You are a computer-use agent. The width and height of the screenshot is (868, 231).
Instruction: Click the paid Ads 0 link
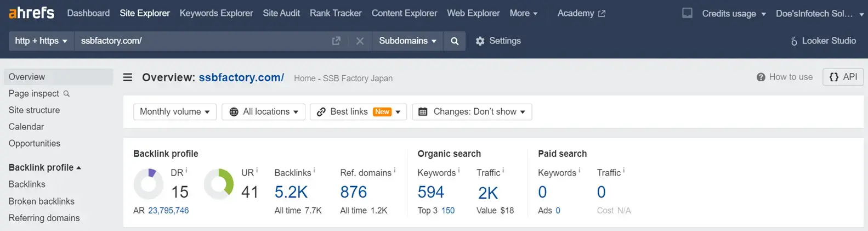pos(558,211)
